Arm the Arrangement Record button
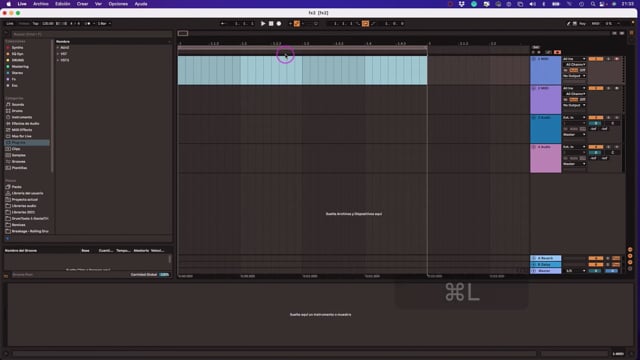 (279, 24)
